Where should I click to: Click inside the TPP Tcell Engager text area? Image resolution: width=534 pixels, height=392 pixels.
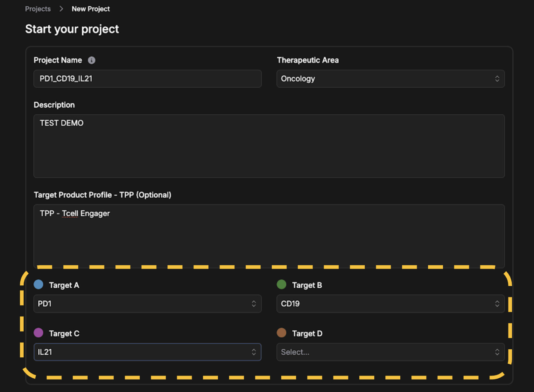(269, 235)
